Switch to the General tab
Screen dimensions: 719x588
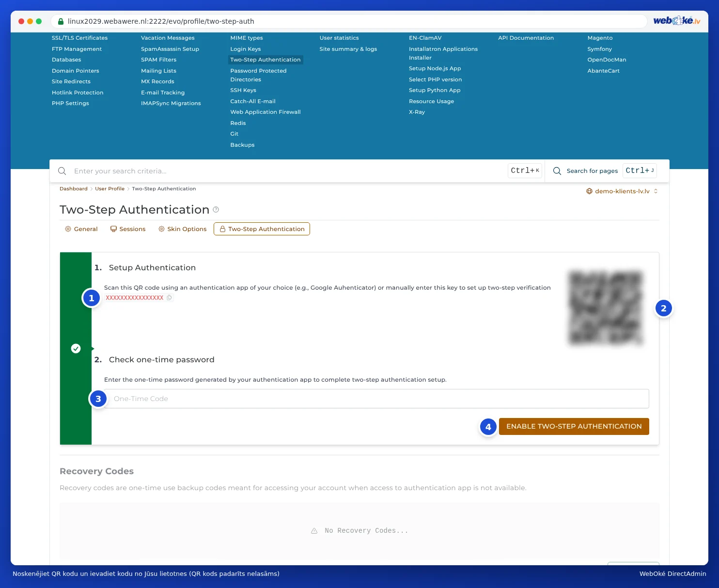click(x=81, y=229)
